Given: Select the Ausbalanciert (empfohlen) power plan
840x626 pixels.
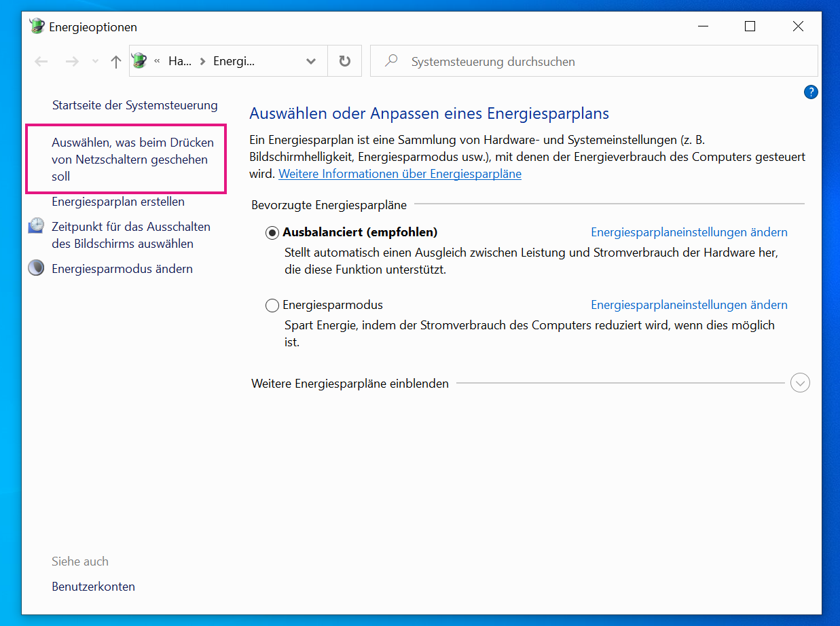Looking at the screenshot, I should tap(272, 233).
